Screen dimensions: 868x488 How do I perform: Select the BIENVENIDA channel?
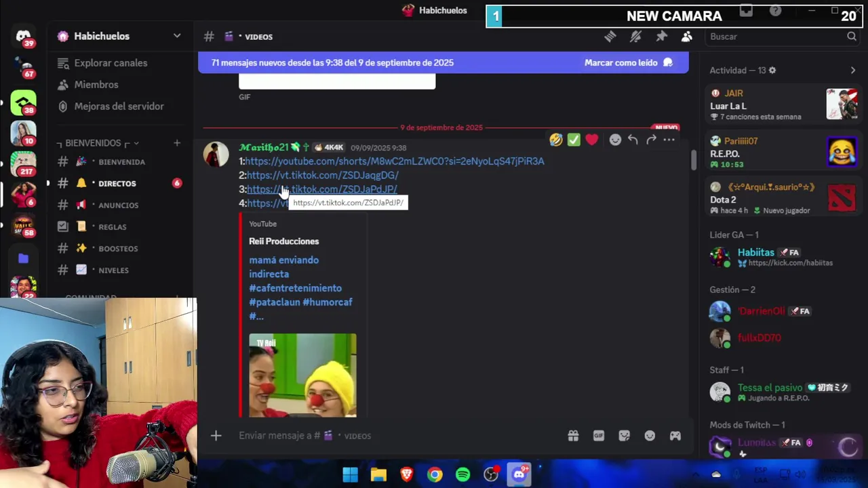pyautogui.click(x=121, y=162)
